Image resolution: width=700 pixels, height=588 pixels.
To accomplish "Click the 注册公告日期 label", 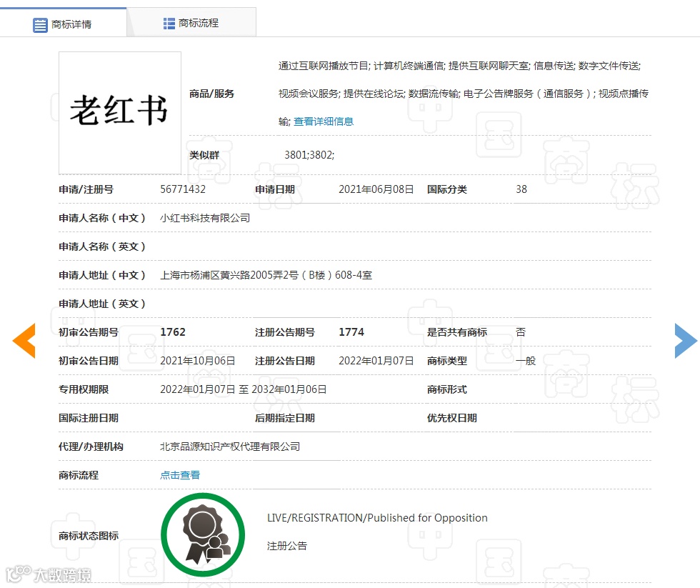I will [x=285, y=361].
